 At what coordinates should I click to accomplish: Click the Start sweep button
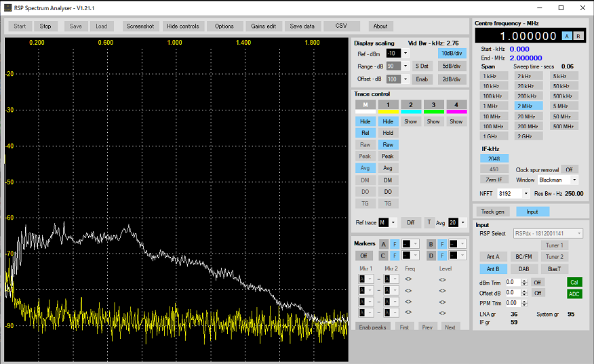click(x=20, y=26)
